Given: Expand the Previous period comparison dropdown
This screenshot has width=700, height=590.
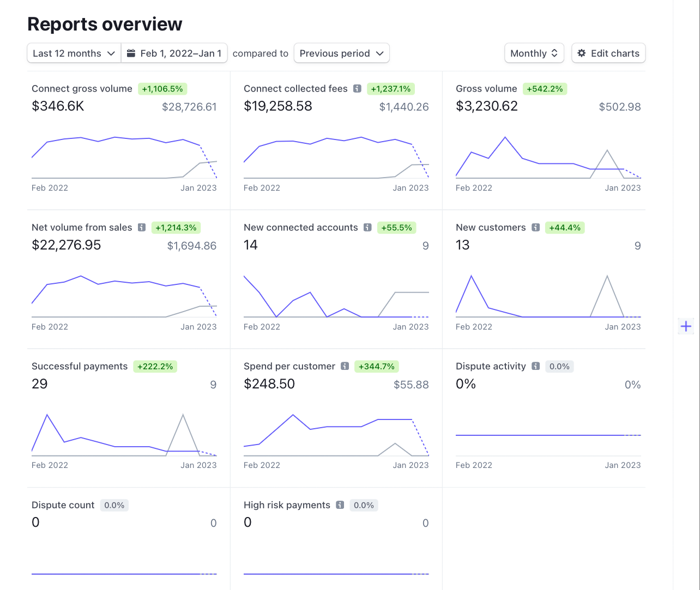Looking at the screenshot, I should [x=341, y=53].
